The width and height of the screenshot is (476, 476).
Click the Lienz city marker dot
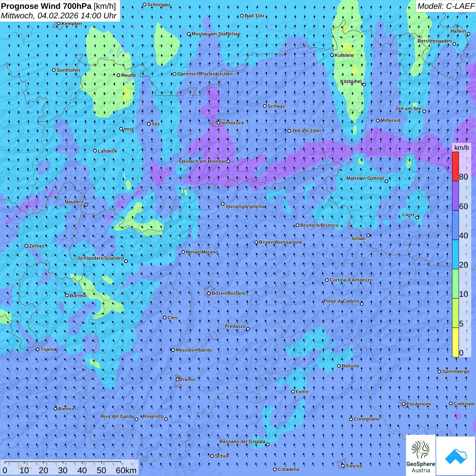click(417, 217)
